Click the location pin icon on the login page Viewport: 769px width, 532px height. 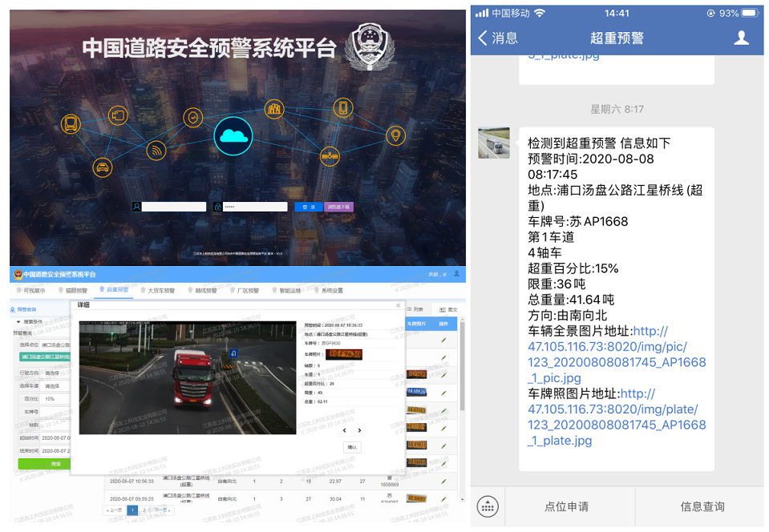395,135
